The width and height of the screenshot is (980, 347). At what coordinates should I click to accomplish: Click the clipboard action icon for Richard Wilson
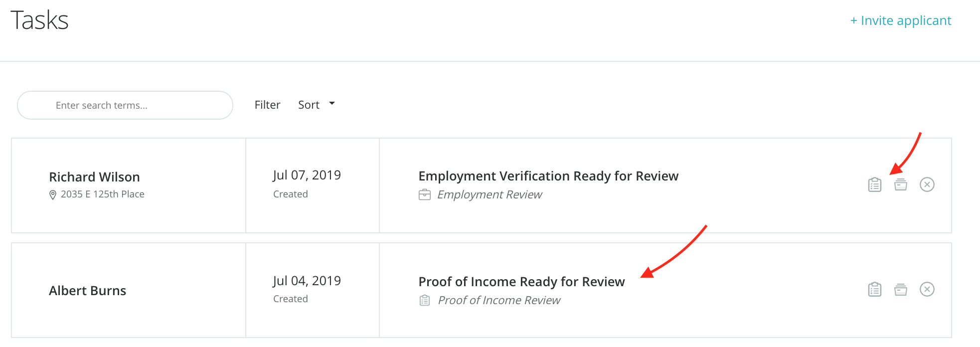pos(875,184)
